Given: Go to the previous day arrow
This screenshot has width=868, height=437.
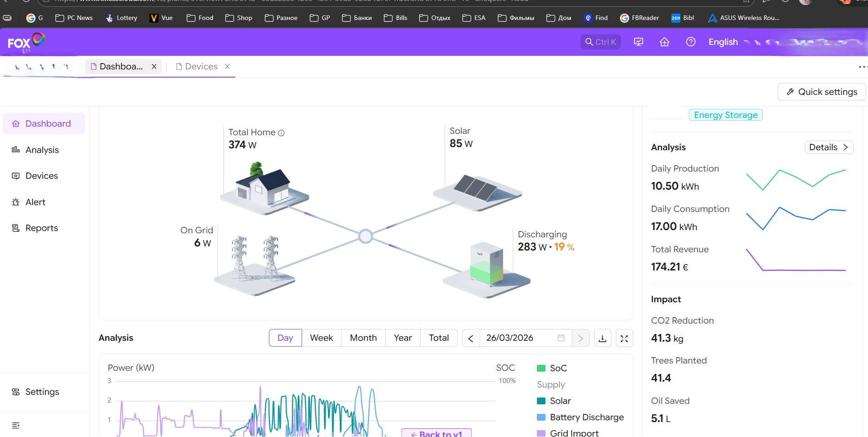Looking at the screenshot, I should point(471,338).
